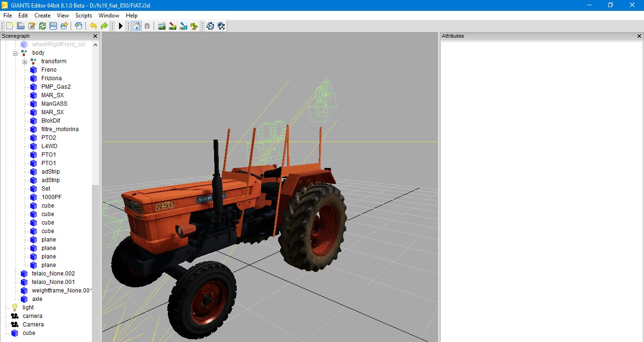Close the Attributes panel
The width and height of the screenshot is (644, 342).
click(639, 36)
